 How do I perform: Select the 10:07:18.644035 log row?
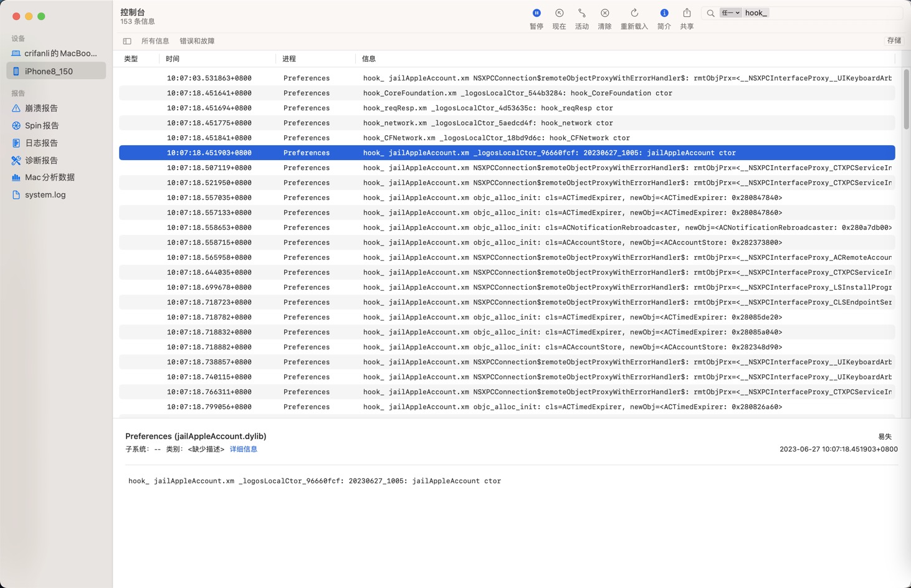pyautogui.click(x=507, y=272)
